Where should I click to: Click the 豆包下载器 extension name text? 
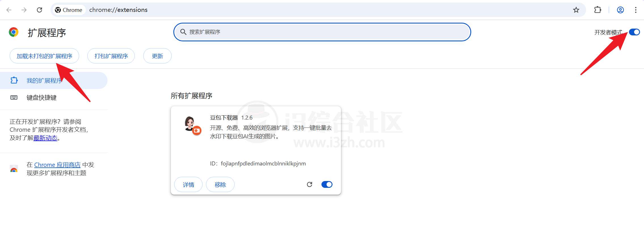224,118
